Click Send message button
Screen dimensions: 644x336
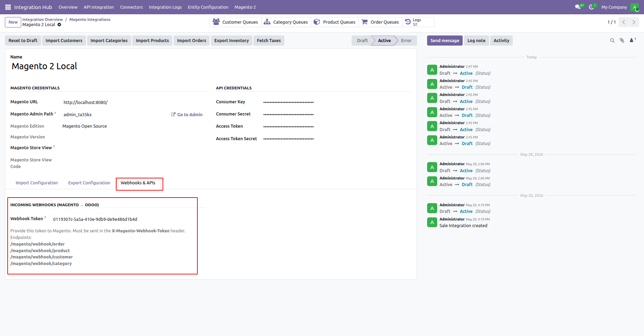pyautogui.click(x=445, y=41)
